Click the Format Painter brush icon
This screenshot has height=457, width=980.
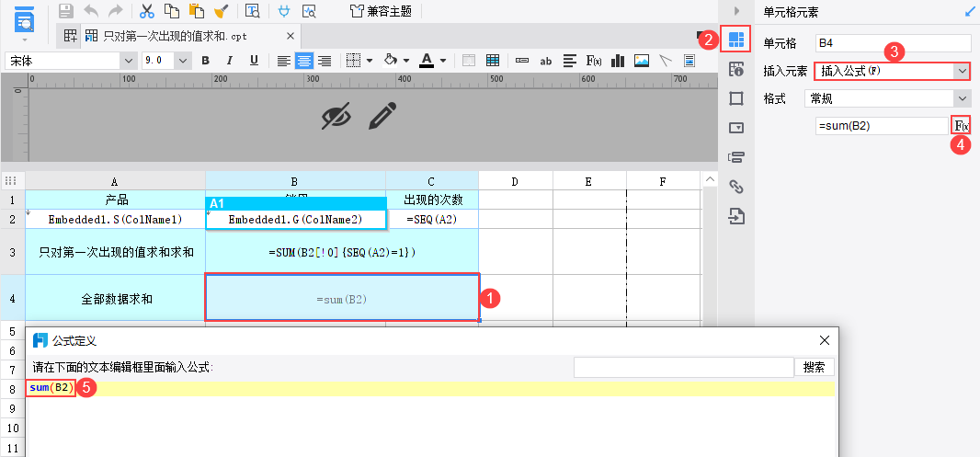[x=221, y=11]
